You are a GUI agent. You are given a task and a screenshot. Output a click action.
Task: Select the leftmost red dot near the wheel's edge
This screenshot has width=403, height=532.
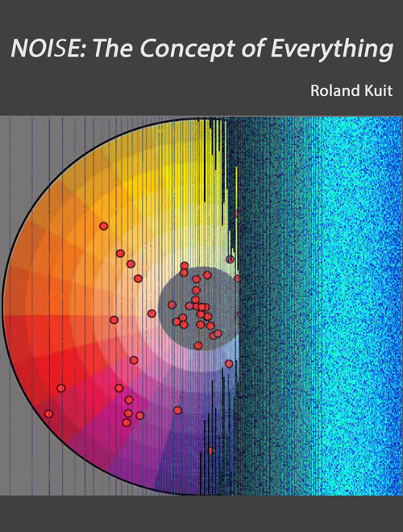coord(49,414)
